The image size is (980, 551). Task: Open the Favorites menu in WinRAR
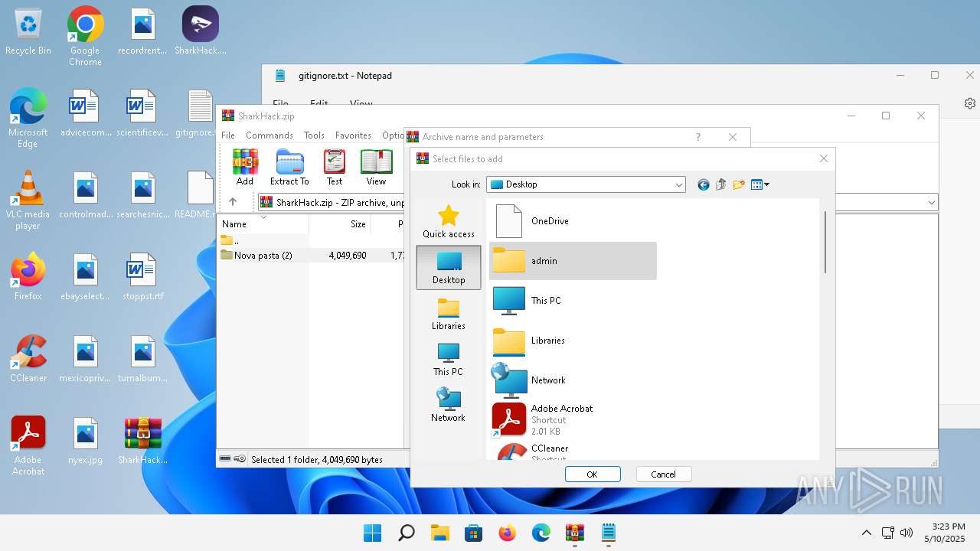(x=353, y=135)
